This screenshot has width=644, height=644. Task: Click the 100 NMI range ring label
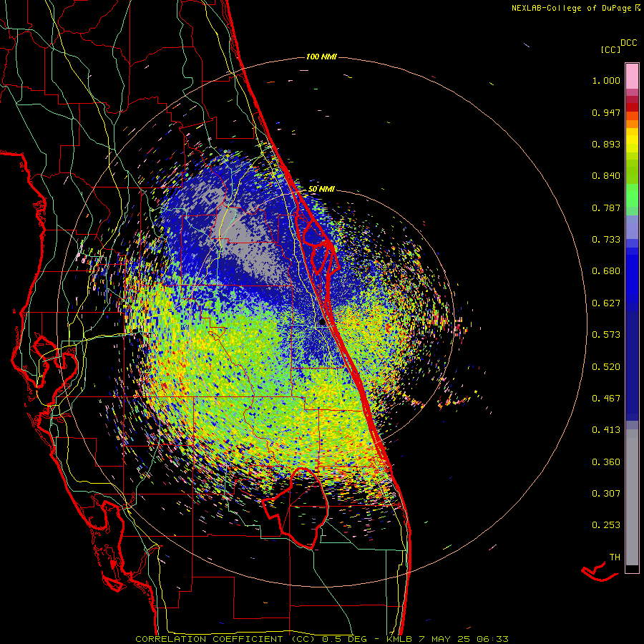(321, 57)
